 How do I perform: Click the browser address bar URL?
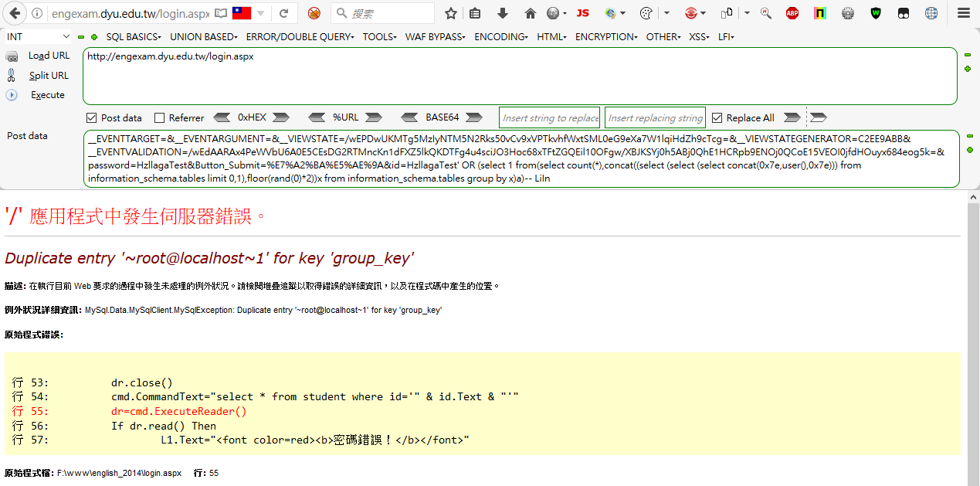(130, 14)
